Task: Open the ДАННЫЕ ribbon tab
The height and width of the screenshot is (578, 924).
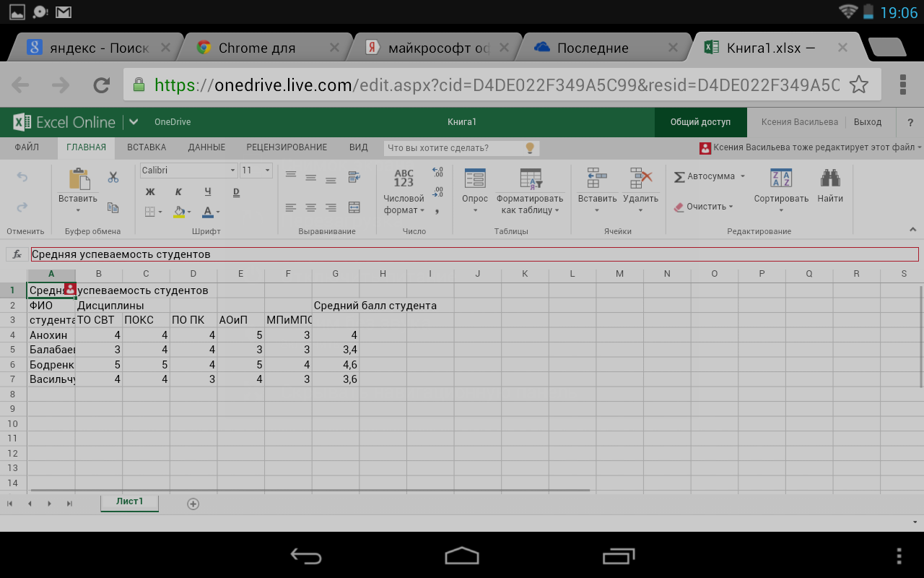Action: pos(206,147)
